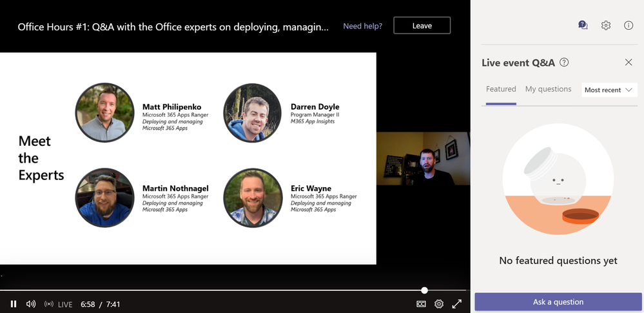Jump to LIVE broadcast indicator

(x=58, y=305)
